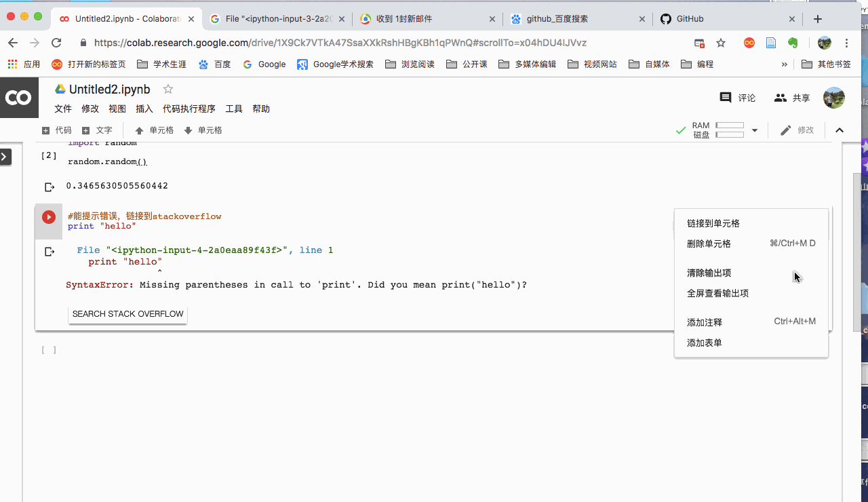Click the SEARCH STACK OVERFLOW button

click(x=127, y=313)
